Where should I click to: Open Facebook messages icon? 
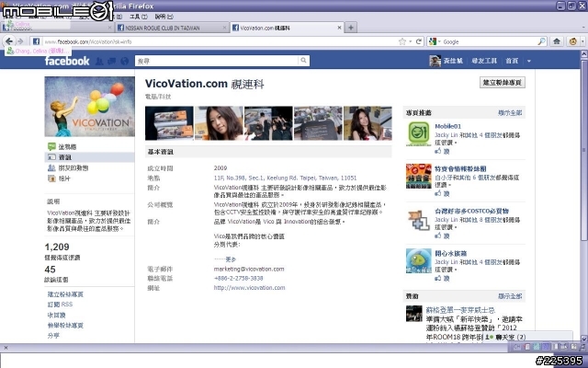[112, 61]
